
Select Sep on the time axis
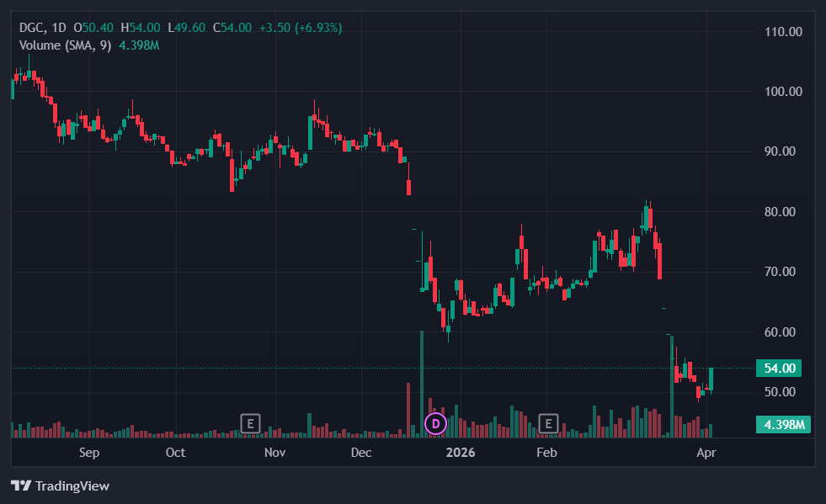[88, 453]
